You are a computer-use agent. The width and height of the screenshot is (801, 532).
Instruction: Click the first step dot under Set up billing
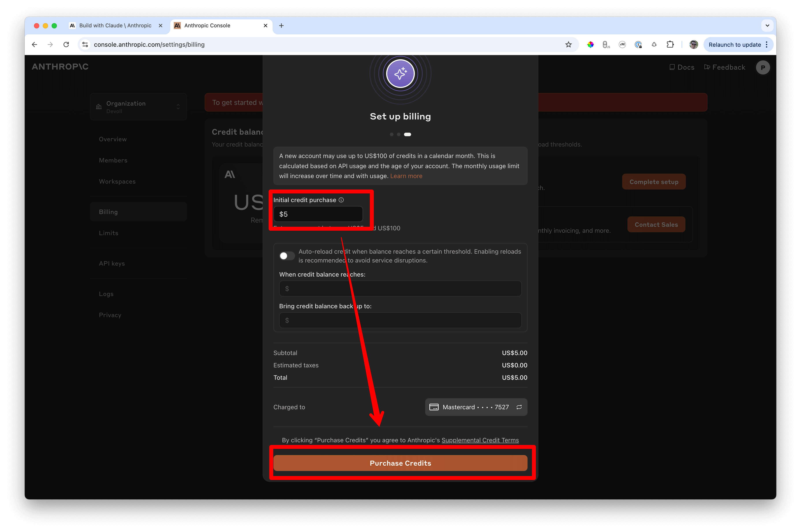tap(391, 134)
